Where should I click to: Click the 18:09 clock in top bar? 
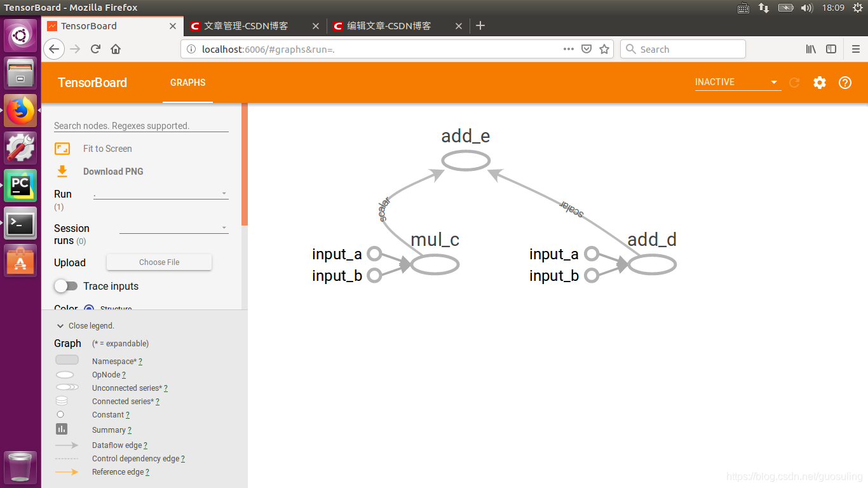pyautogui.click(x=833, y=8)
